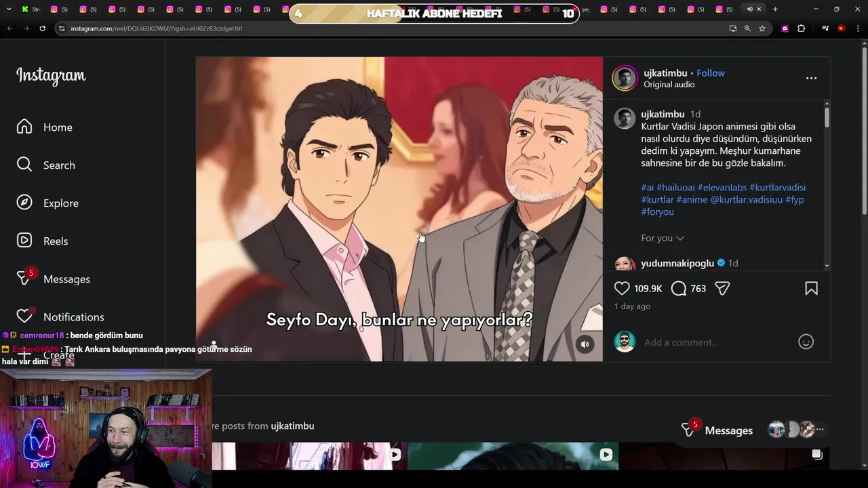The width and height of the screenshot is (868, 488).
Task: Open the three-dot more options menu
Action: pyautogui.click(x=811, y=79)
